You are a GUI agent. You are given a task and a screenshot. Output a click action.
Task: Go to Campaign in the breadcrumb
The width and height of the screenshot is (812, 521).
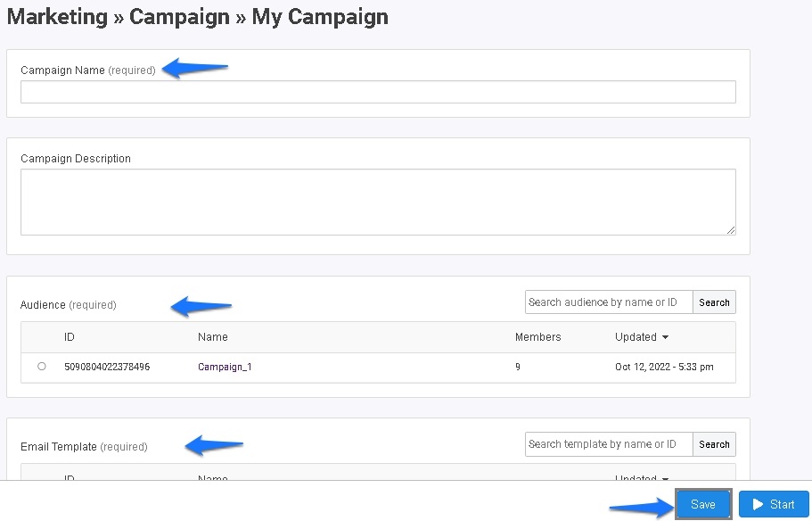coord(179,17)
